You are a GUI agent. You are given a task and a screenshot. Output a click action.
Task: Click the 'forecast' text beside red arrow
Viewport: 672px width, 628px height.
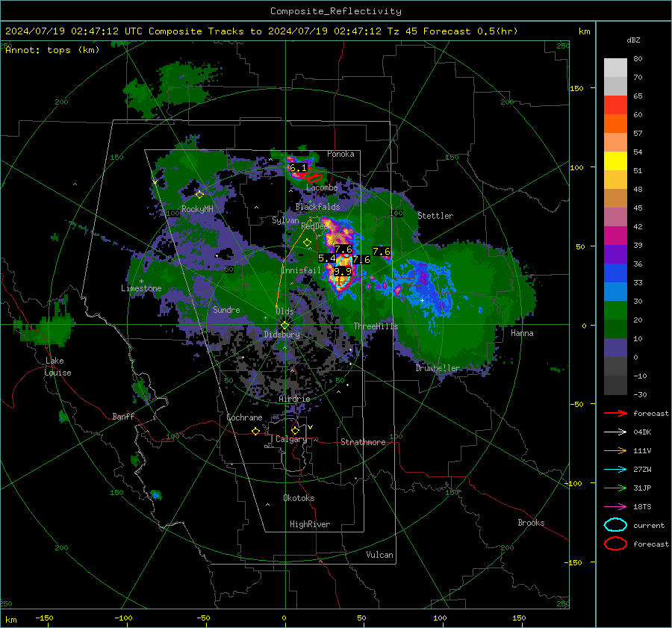pos(651,413)
